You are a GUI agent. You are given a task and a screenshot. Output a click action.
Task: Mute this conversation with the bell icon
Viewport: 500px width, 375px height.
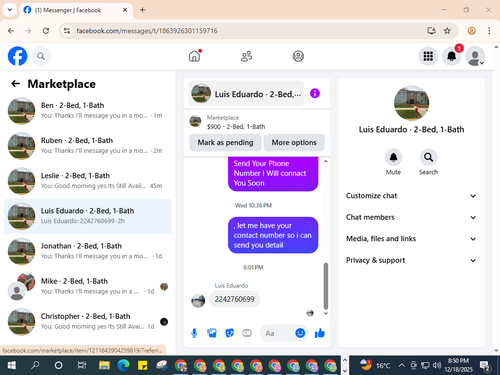click(x=393, y=157)
